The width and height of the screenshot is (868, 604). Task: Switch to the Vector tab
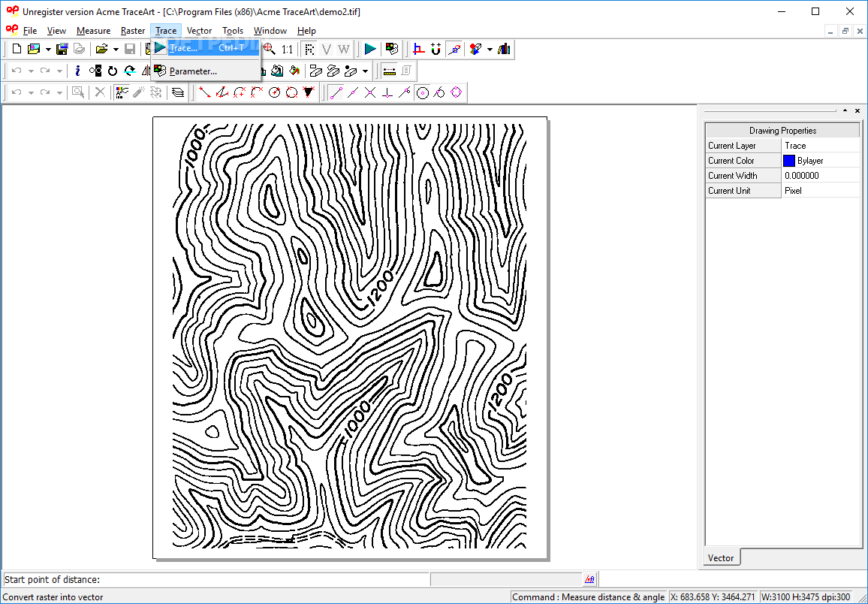click(721, 557)
